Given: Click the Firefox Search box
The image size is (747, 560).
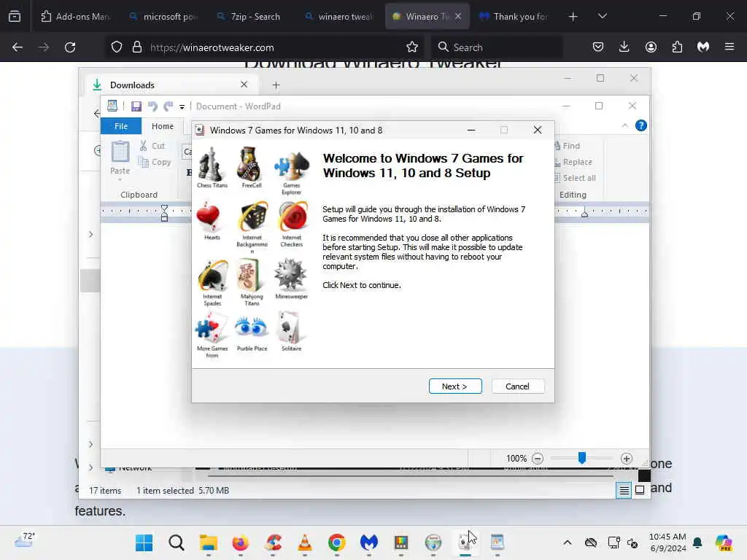Looking at the screenshot, I should coord(498,47).
